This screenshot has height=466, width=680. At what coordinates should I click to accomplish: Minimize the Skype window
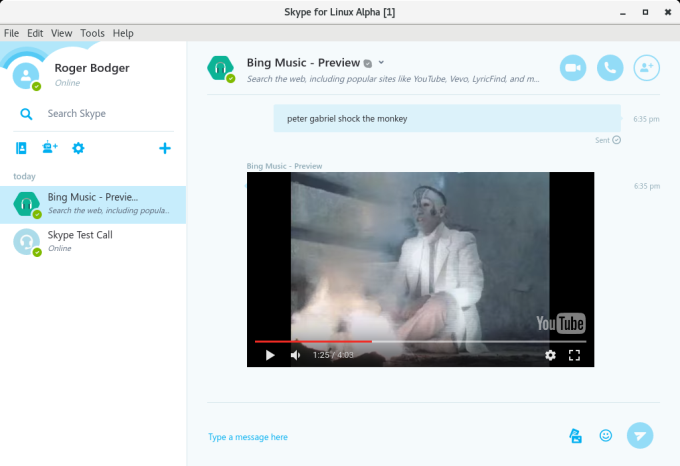pos(623,13)
